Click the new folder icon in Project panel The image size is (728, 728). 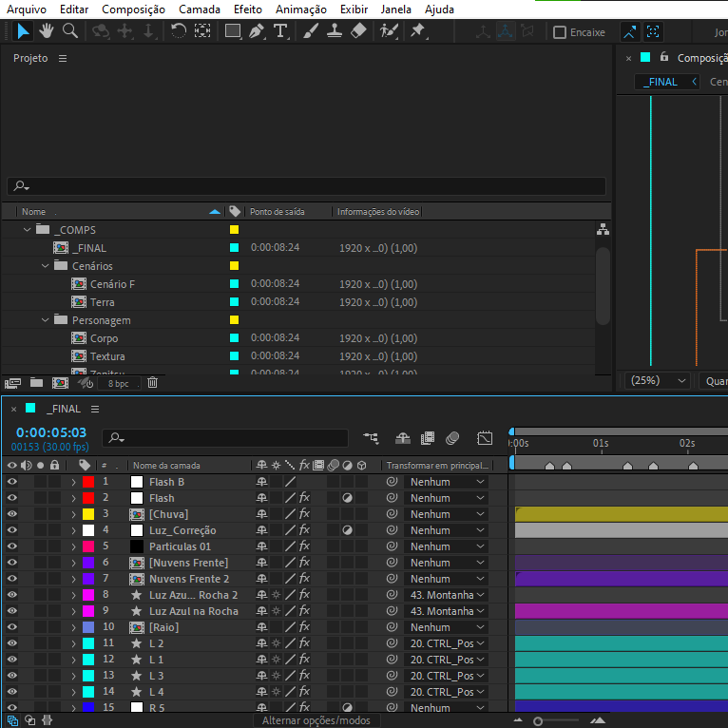[36, 383]
